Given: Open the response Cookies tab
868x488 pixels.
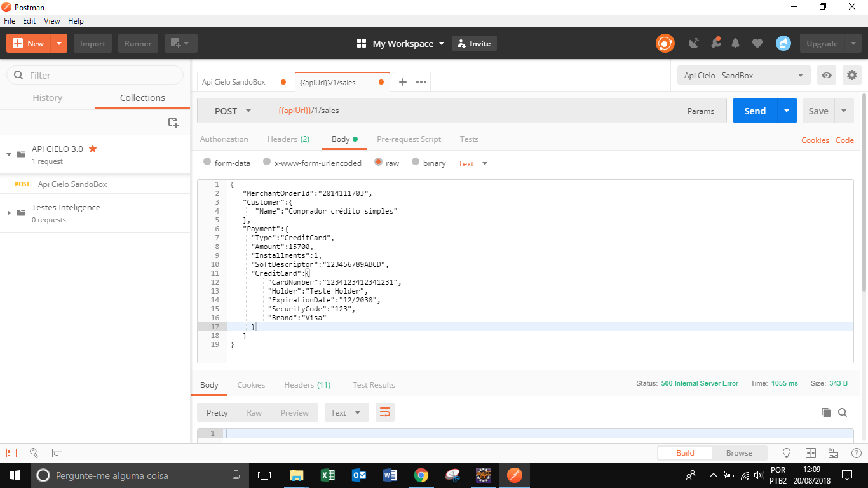Looking at the screenshot, I should [251, 384].
